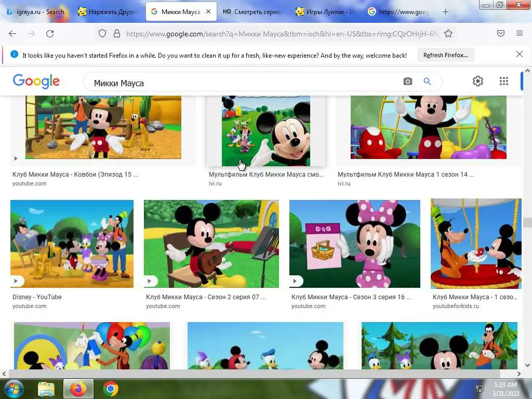Image resolution: width=532 pixels, height=399 pixels.
Task: Switch to the igreya.ru Search tab
Action: point(36,12)
